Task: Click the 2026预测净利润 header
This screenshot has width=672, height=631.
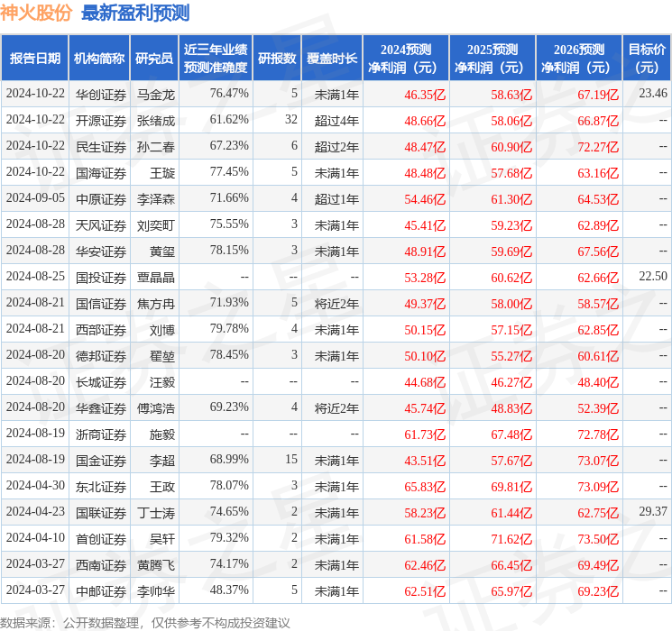Action: [579, 58]
